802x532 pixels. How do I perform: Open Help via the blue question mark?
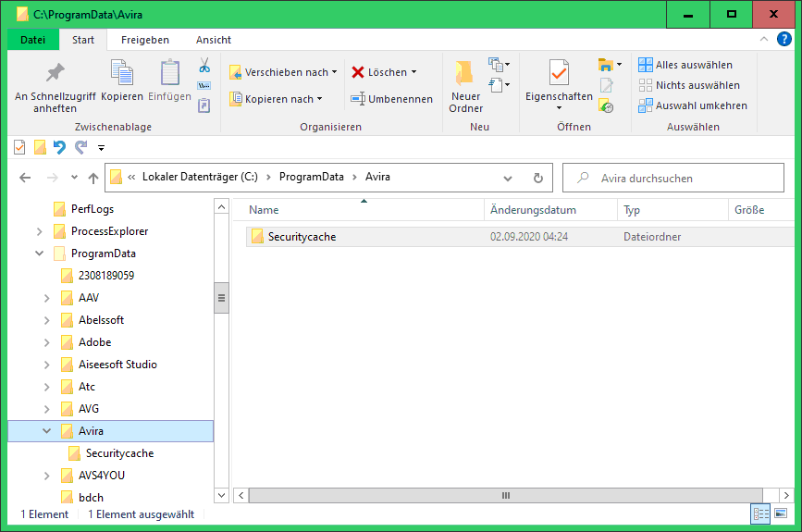(x=784, y=39)
